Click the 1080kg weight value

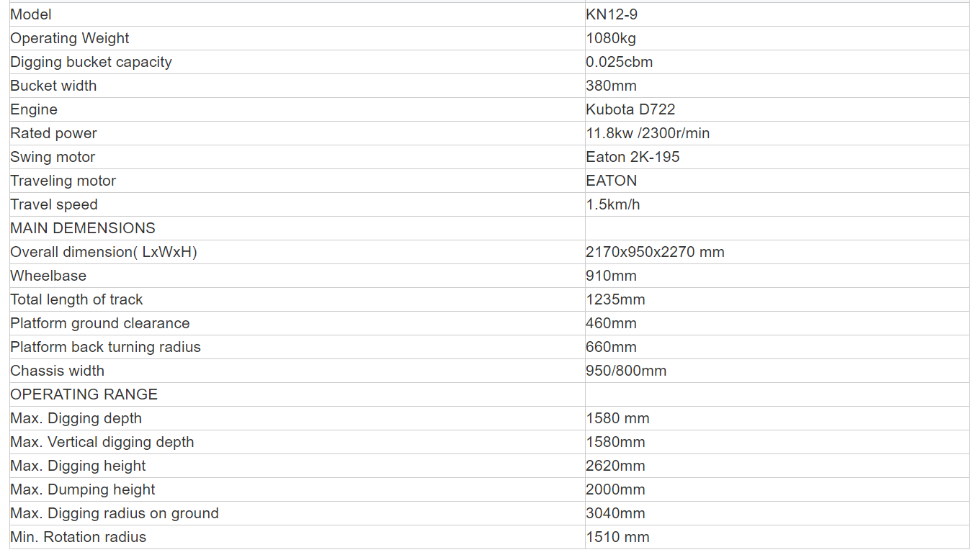tap(611, 38)
